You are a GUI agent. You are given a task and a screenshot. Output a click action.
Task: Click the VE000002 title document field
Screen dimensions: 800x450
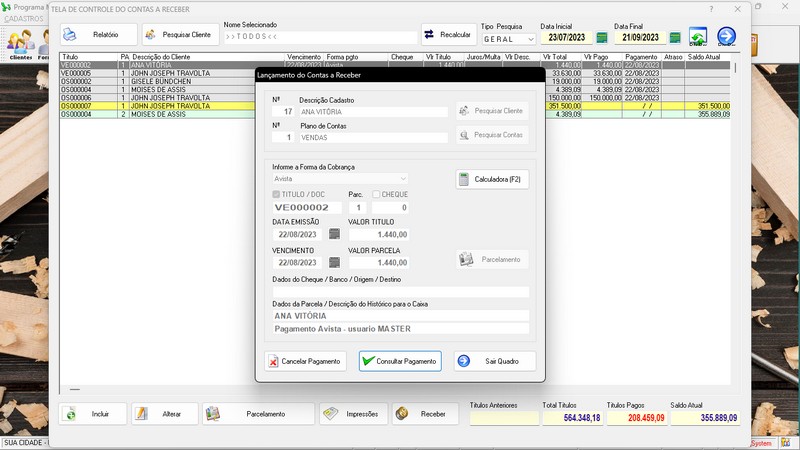307,208
